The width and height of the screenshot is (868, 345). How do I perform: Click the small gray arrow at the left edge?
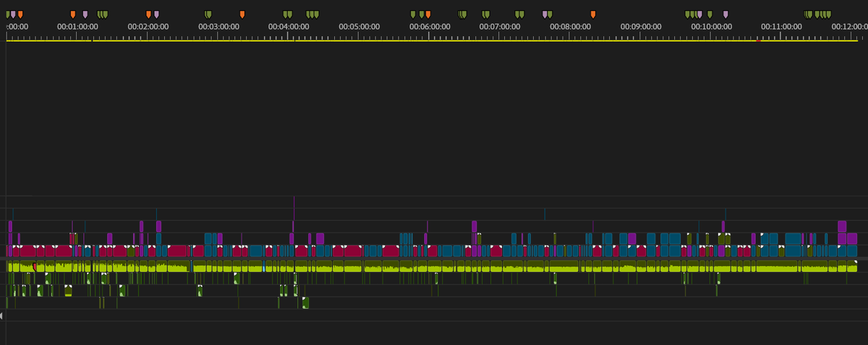(2, 316)
